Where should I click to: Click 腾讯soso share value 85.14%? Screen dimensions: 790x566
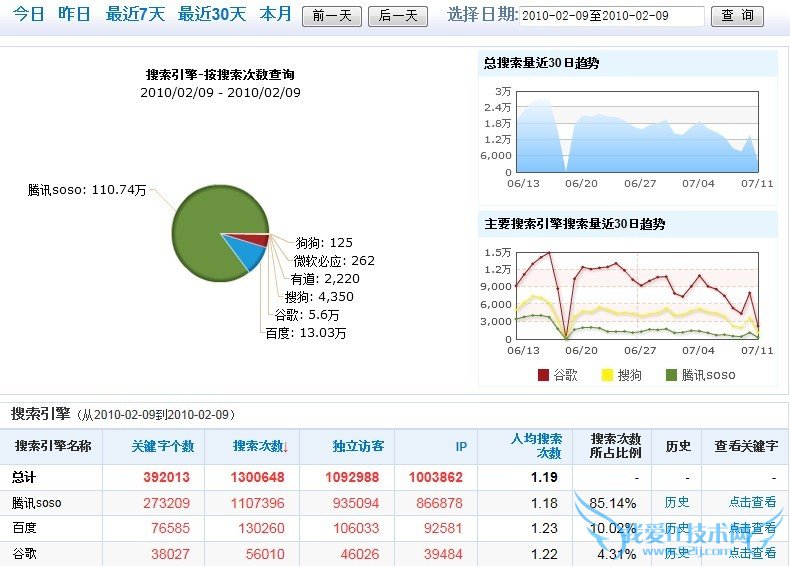[613, 503]
